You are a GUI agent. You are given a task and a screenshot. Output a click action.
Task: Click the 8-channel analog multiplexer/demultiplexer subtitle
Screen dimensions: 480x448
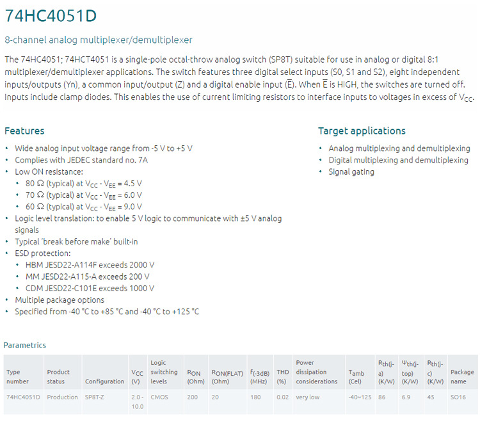tap(99, 40)
